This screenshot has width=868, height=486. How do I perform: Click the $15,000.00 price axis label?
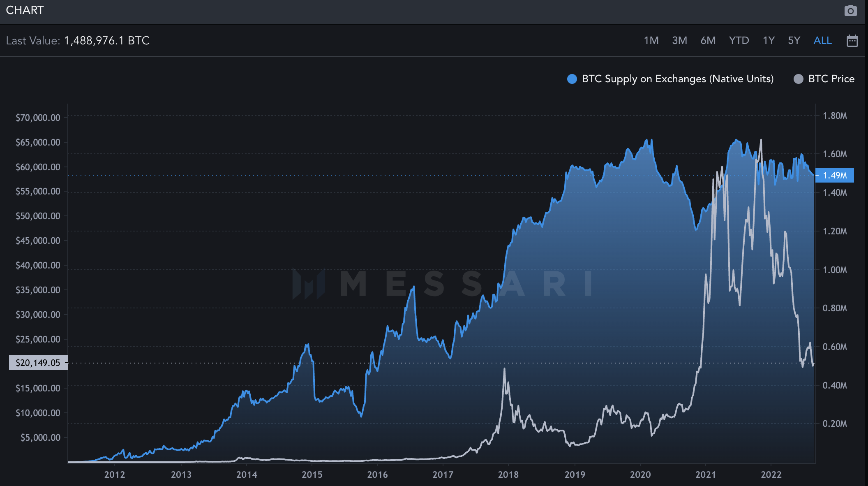38,388
